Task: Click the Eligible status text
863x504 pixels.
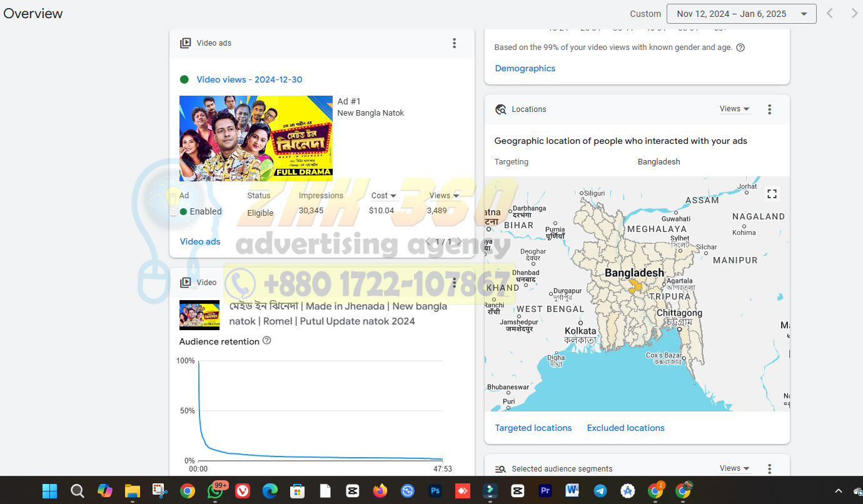Action: point(260,213)
